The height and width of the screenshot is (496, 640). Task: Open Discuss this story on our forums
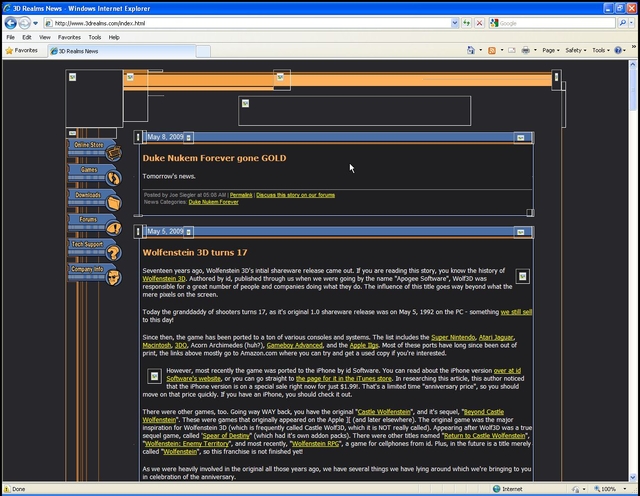point(296,195)
